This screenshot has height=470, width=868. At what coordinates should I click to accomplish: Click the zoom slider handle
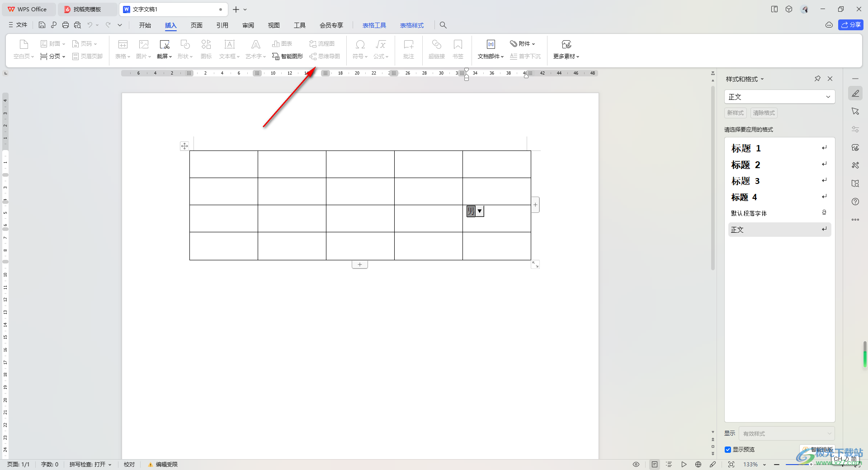pos(811,465)
